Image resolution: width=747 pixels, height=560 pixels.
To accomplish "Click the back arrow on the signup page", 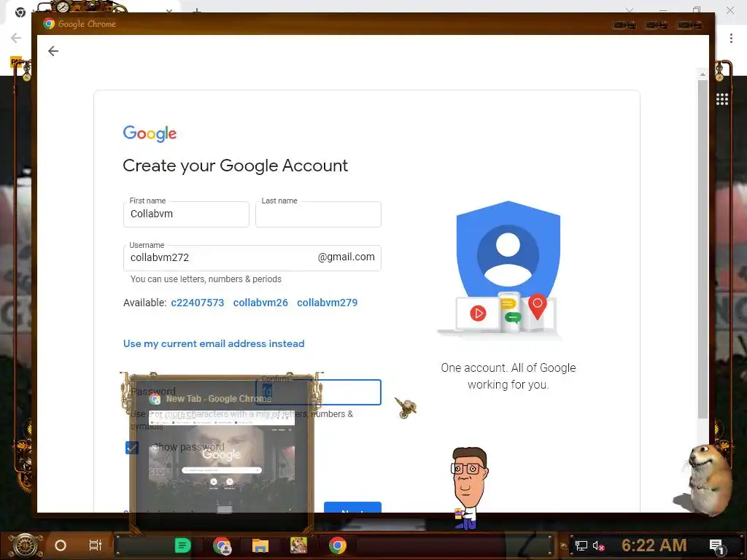I will click(x=53, y=51).
